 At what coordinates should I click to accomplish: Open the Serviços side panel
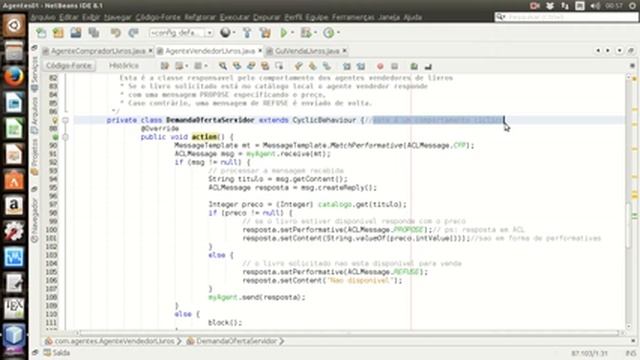[34, 73]
